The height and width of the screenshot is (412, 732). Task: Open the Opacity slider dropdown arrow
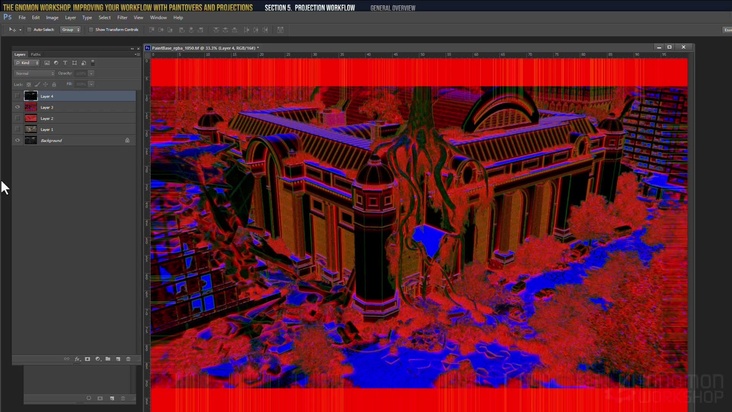tap(92, 73)
